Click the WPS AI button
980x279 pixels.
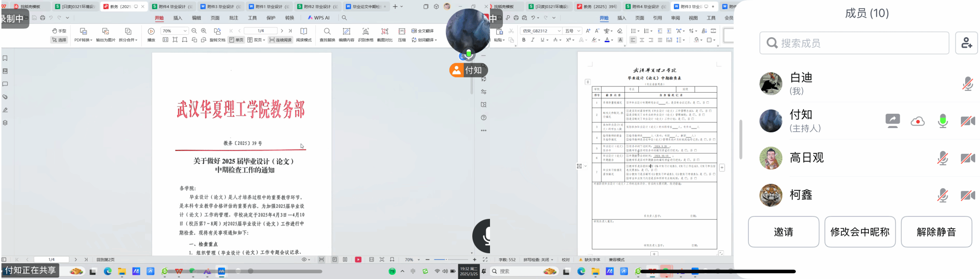pyautogui.click(x=319, y=18)
